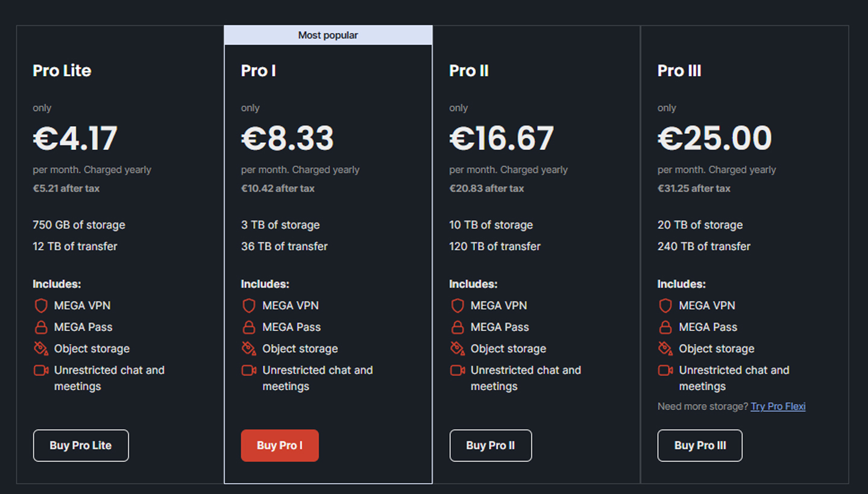
Task: Click the €16.67 price in Pro II
Action: (502, 138)
